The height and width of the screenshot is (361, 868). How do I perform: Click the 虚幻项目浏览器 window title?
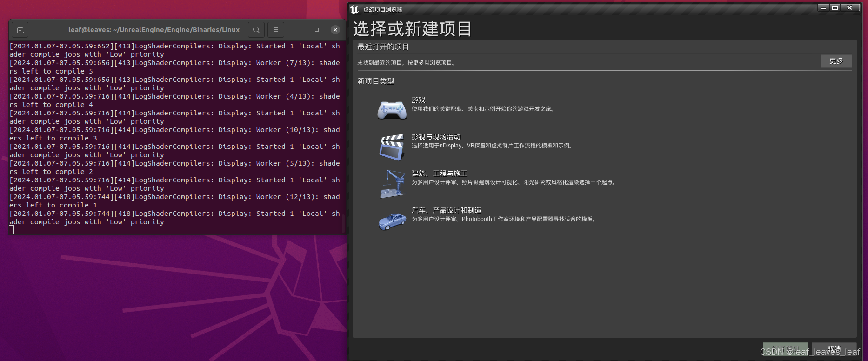point(383,9)
